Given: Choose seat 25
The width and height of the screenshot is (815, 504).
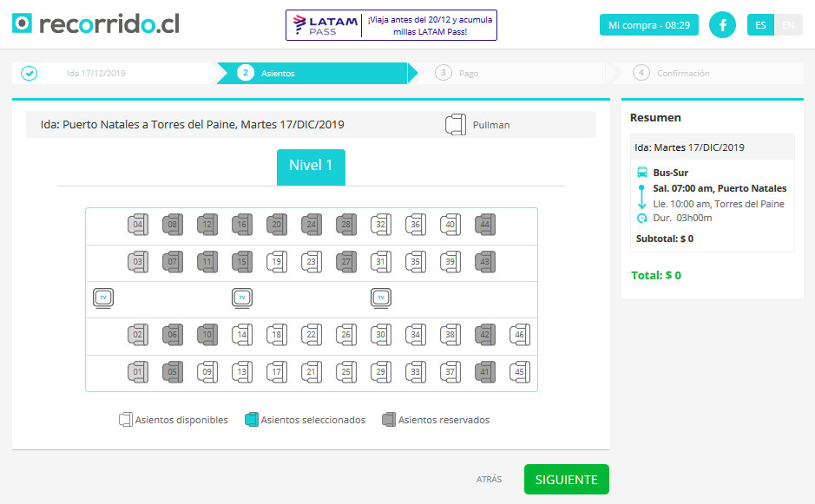Looking at the screenshot, I should [346, 372].
